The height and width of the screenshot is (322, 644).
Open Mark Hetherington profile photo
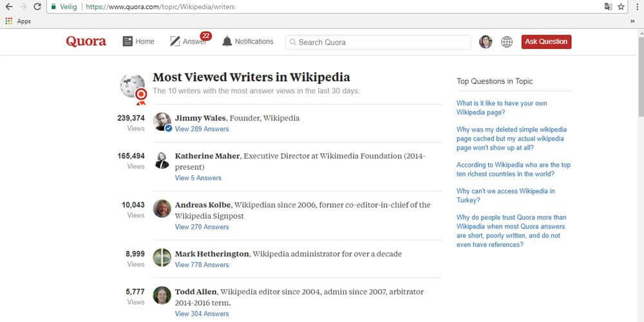tap(162, 257)
